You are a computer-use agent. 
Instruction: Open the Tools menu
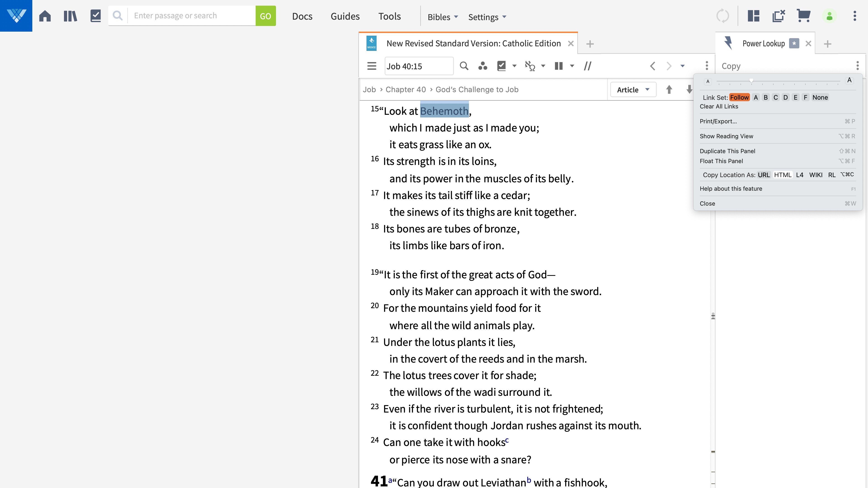389,16
